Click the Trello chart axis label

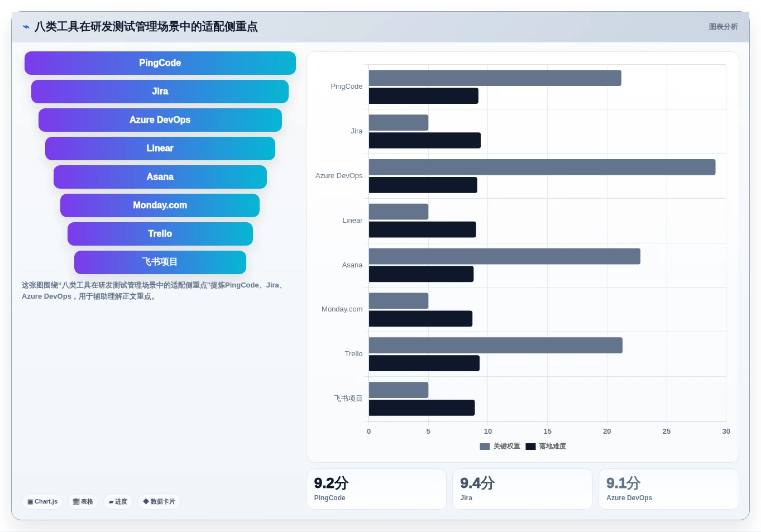tap(353, 354)
